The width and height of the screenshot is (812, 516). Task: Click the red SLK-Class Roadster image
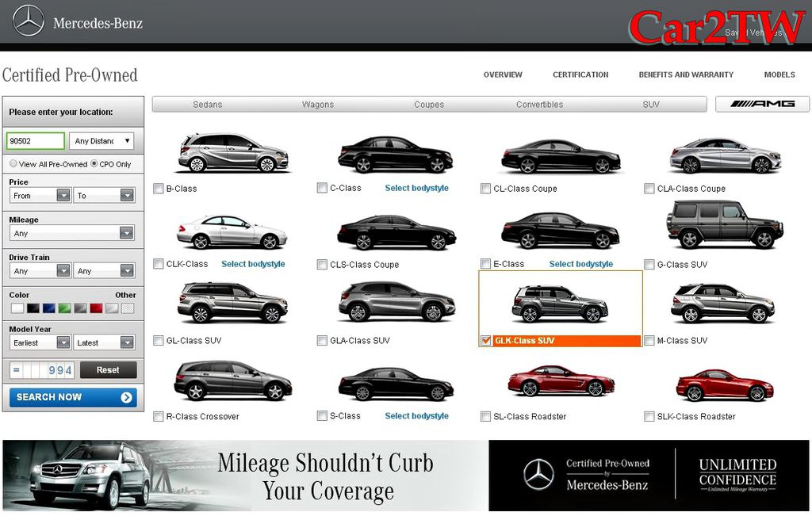[x=725, y=385]
